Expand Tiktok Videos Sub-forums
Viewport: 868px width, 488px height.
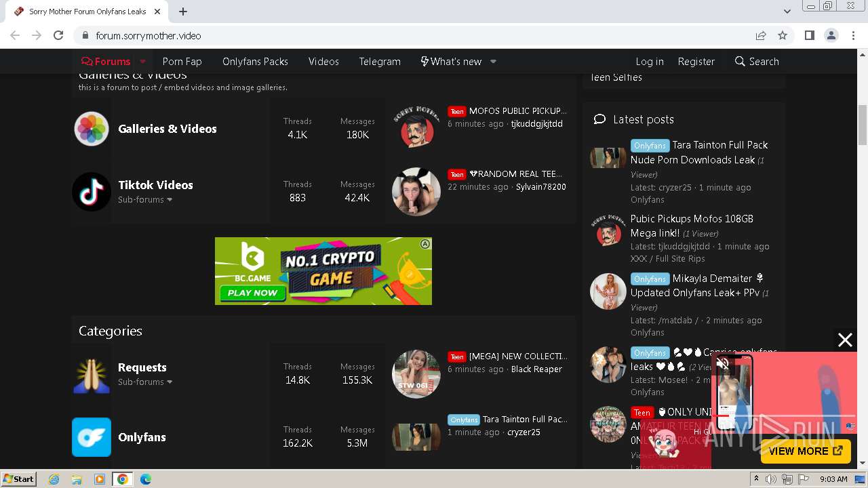point(145,199)
